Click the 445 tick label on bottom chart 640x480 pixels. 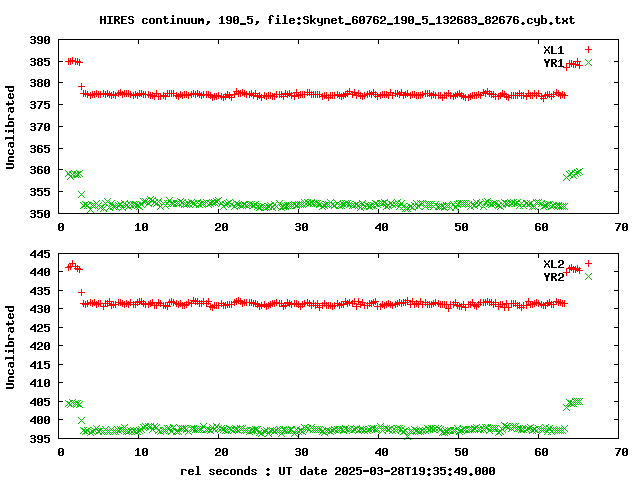tap(40, 254)
